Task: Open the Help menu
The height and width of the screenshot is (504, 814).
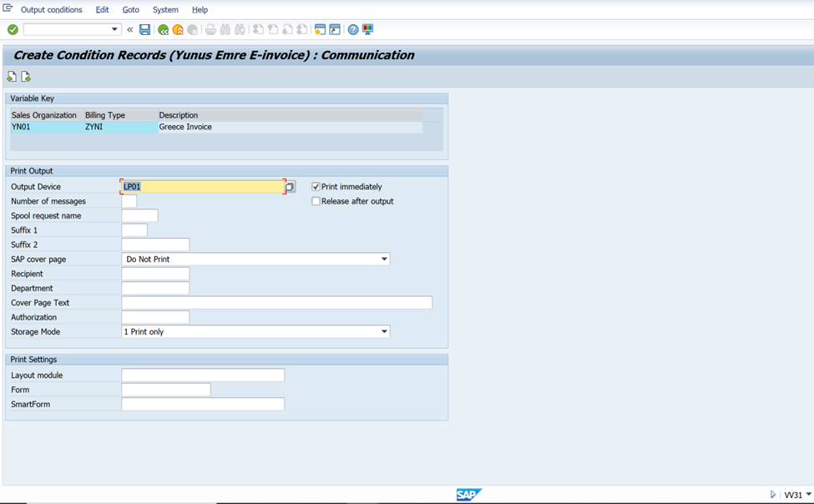Action: coord(200,9)
